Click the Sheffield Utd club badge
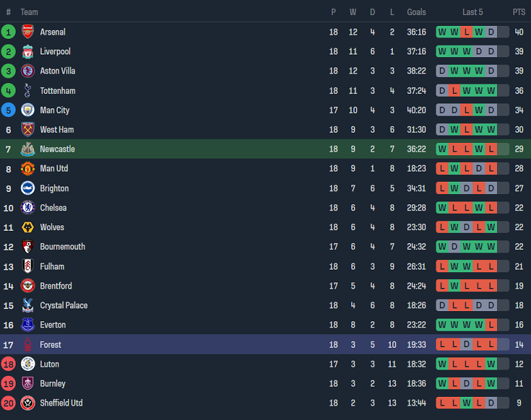Image resolution: width=531 pixels, height=420 pixels. point(28,403)
